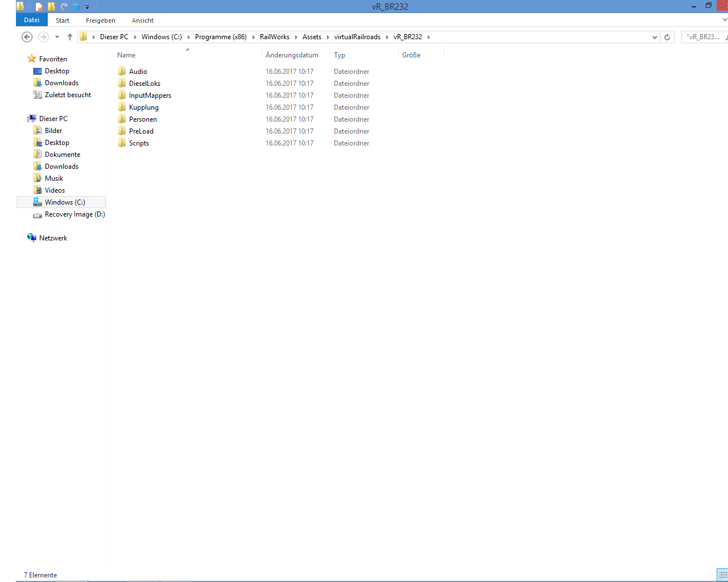This screenshot has height=582, width=728.
Task: Click the Personen folder icon
Action: (122, 119)
